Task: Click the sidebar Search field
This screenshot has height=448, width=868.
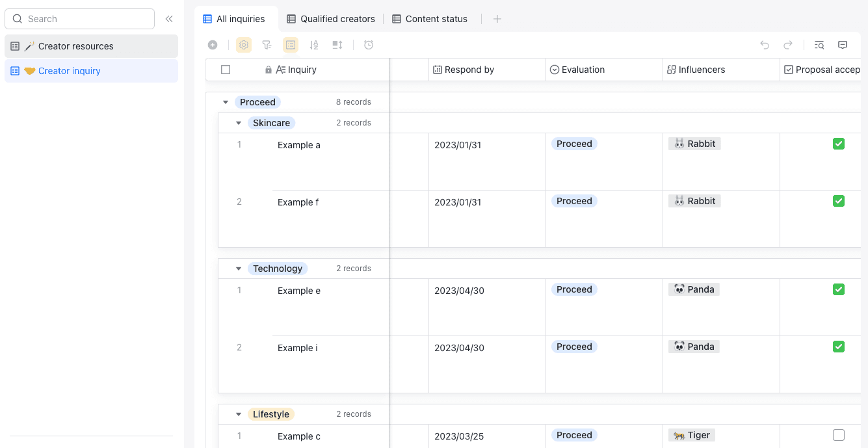Action: click(80, 19)
